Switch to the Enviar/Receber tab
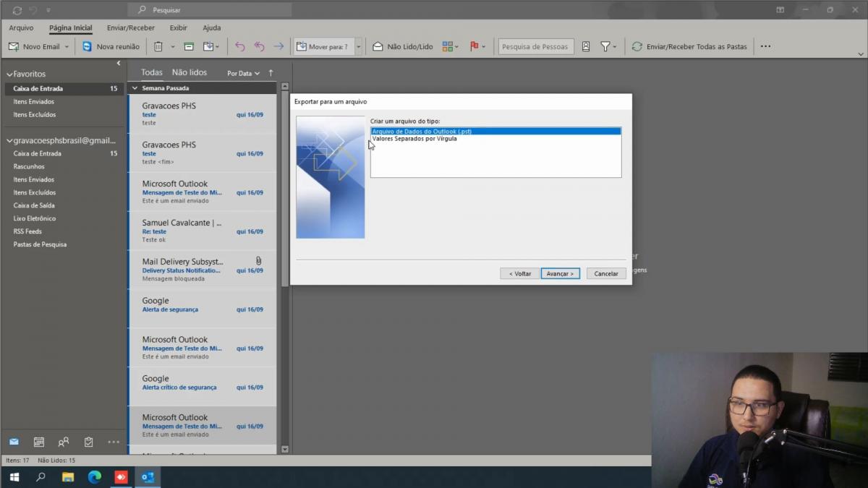The width and height of the screenshot is (868, 488). coord(130,27)
